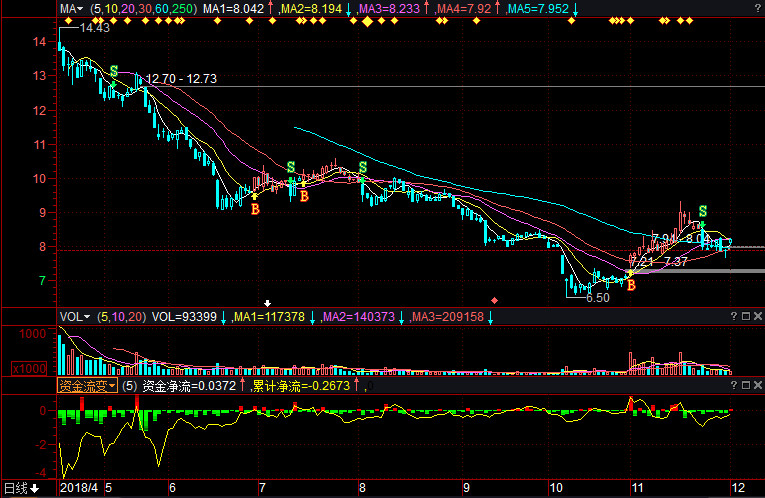The width and height of the screenshot is (765, 498).
Task: Click the first green S sell signal near 12.70
Action: pos(113,72)
